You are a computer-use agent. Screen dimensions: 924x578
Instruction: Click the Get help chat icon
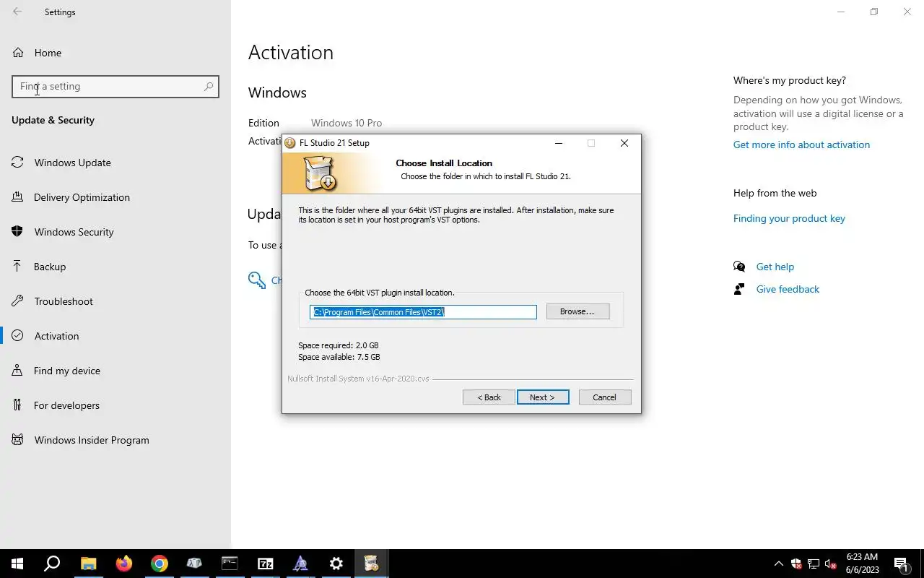pos(739,267)
